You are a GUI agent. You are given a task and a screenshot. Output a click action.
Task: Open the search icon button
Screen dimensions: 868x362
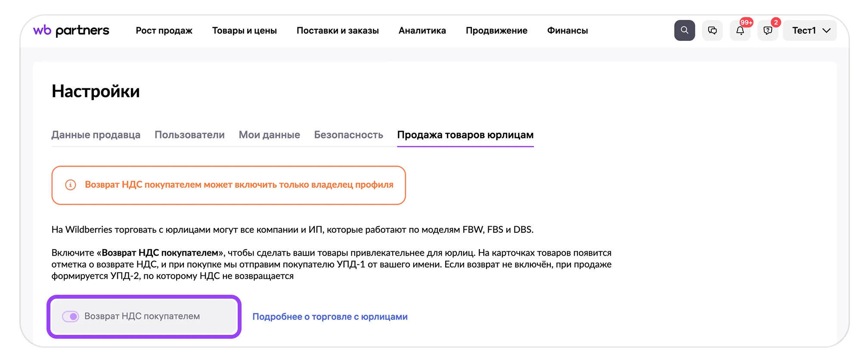[x=684, y=31]
